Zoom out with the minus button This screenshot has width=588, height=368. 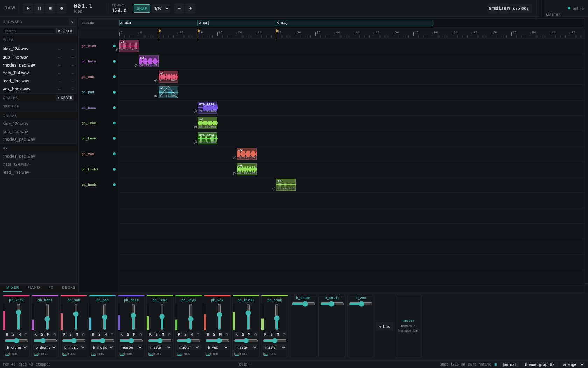(179, 8)
